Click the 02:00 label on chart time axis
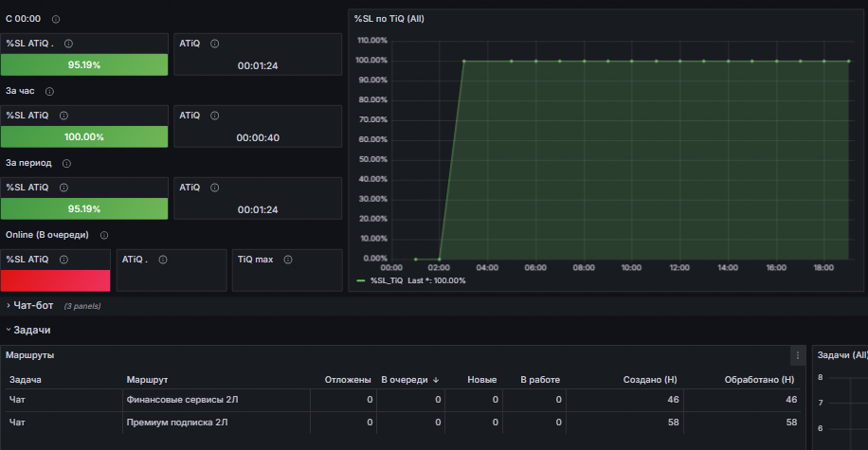This screenshot has width=868, height=450. click(439, 268)
